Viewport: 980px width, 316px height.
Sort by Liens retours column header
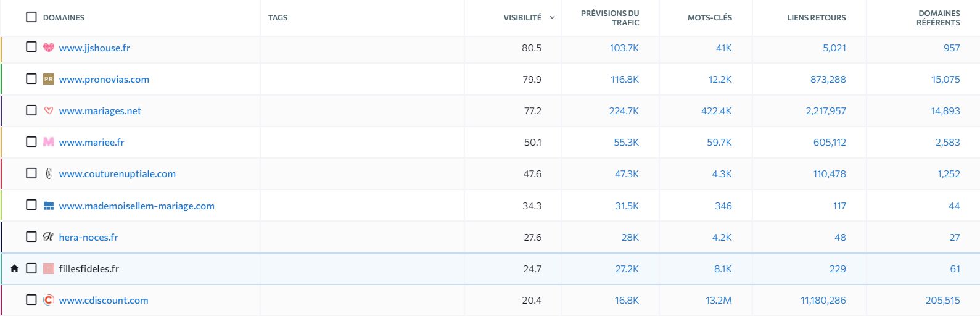[x=817, y=17]
